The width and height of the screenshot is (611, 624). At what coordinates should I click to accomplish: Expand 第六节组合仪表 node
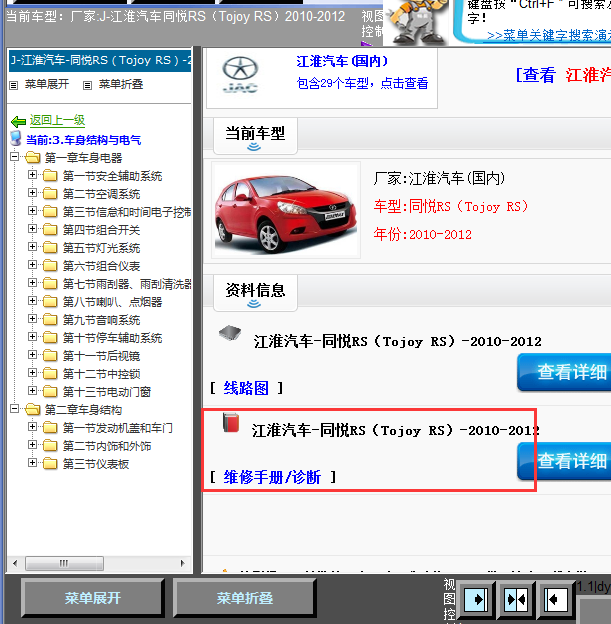coord(32,265)
